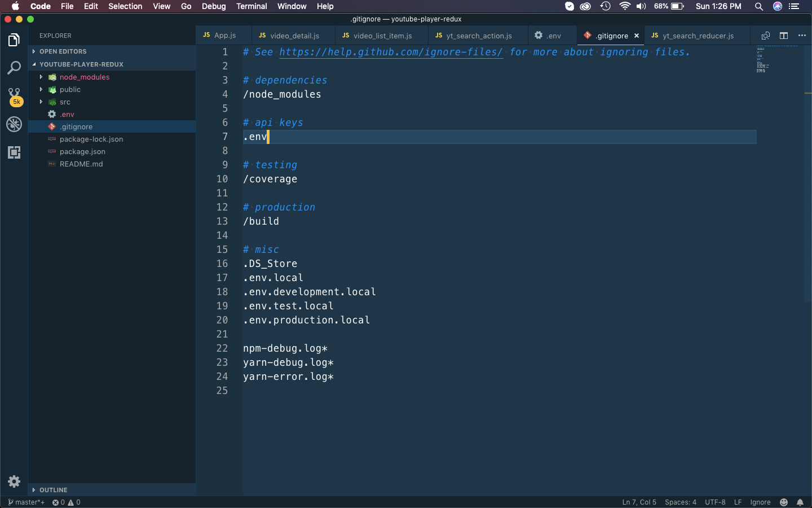Open the Manage gear icon
The width and height of the screenshot is (812, 508).
coord(14,481)
